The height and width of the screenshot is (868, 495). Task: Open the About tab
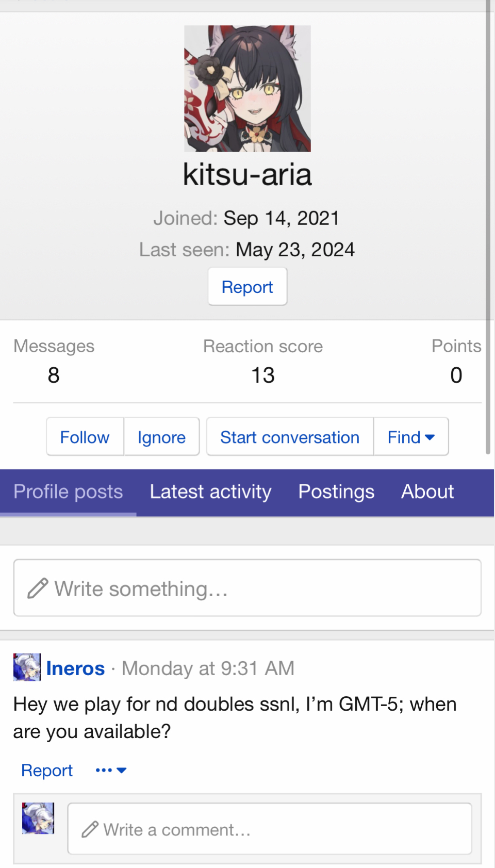[427, 492]
